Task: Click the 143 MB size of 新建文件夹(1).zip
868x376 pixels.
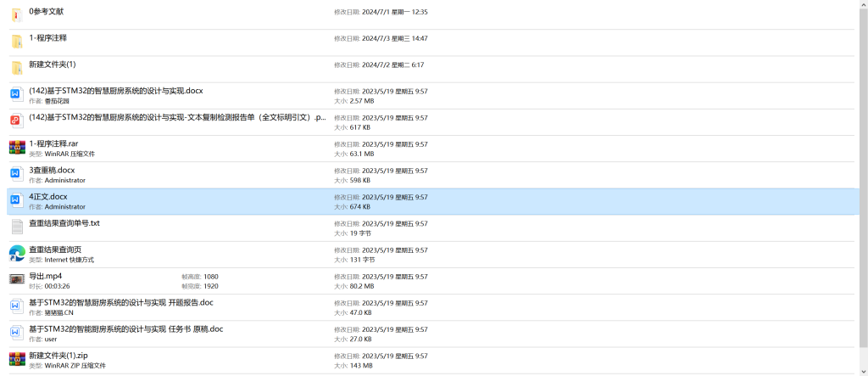Action: tap(361, 365)
